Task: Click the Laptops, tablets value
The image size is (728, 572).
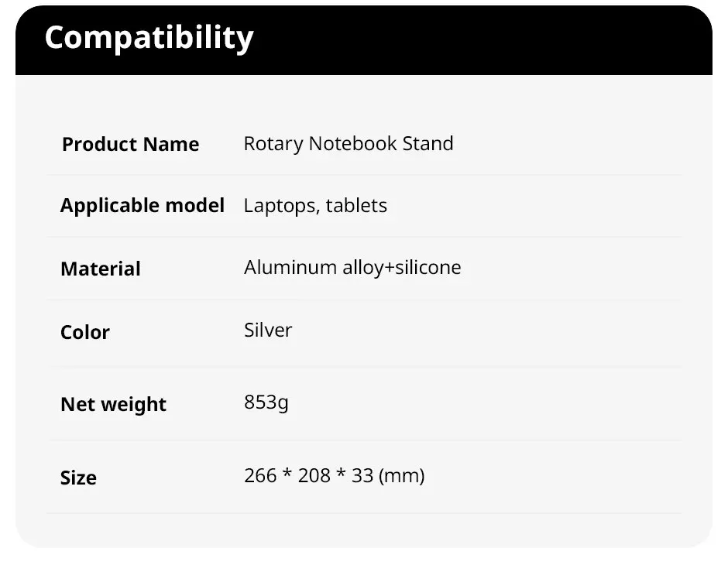Action: click(x=315, y=206)
